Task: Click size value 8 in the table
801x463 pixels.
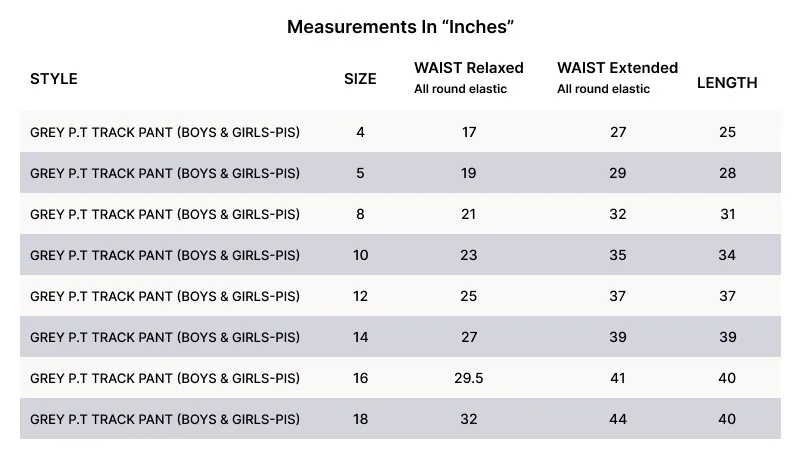Action: click(x=360, y=214)
